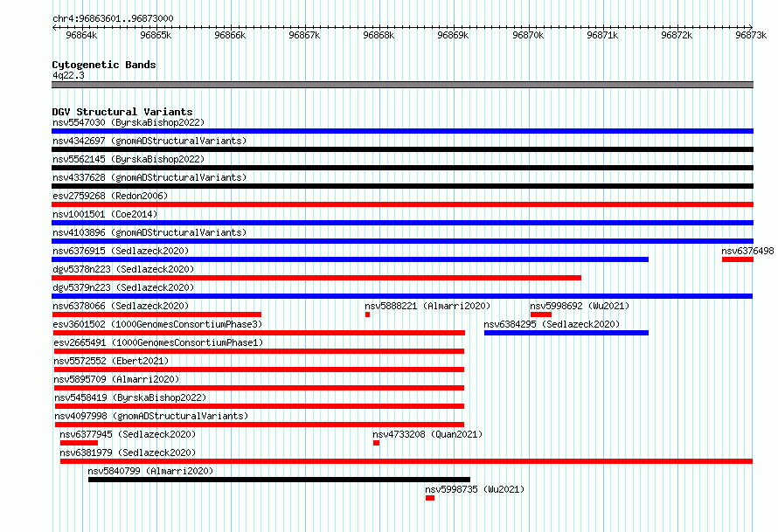Screen dimensions: 778x532
Task: Click the 4q22.3 cytogenetic band bar
Action: coord(402,85)
